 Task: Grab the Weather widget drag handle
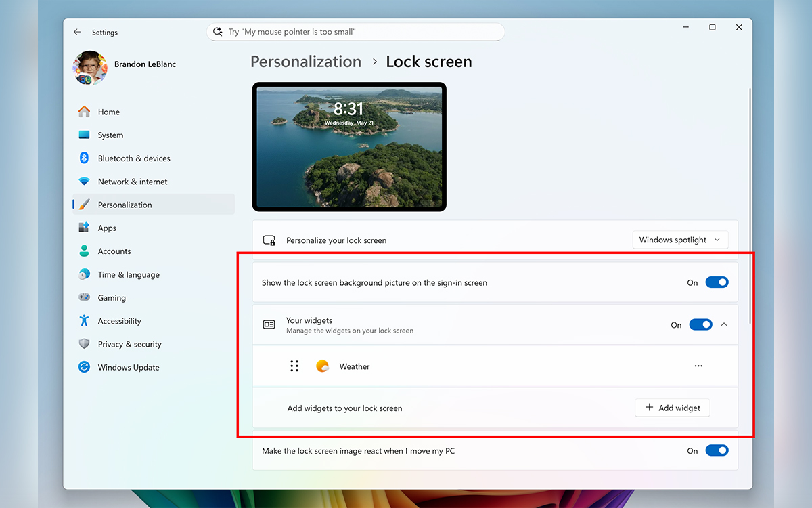(294, 366)
